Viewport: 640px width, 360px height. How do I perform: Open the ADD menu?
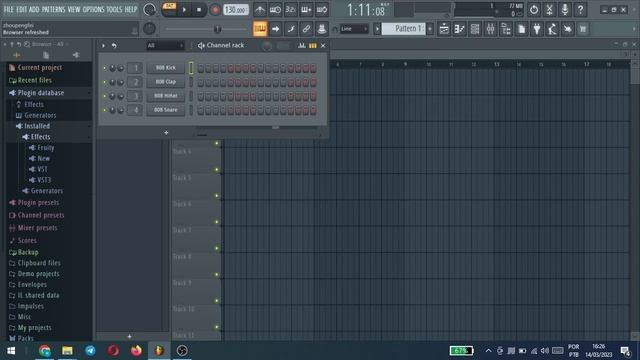[34, 9]
